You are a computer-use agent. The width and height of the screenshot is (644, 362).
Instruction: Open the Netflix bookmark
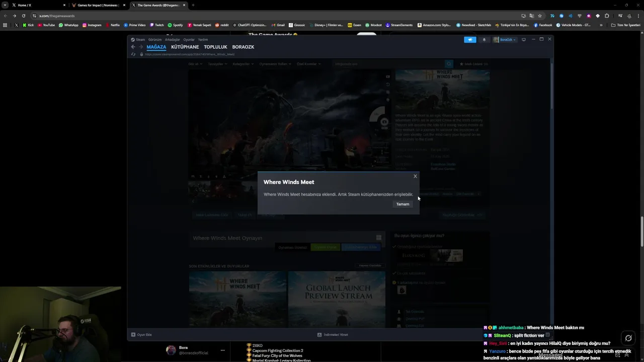click(113, 25)
